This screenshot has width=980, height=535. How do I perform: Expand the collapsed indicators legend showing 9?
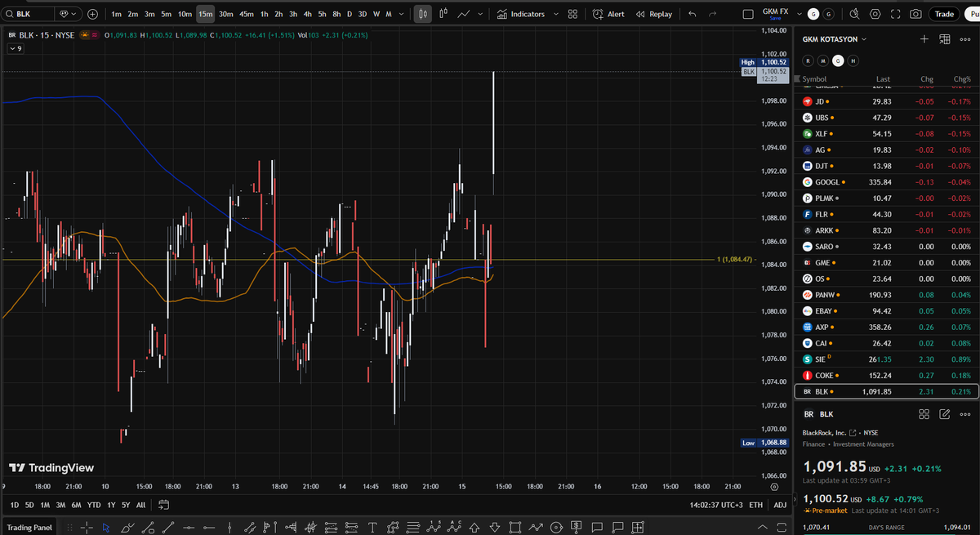tap(16, 49)
